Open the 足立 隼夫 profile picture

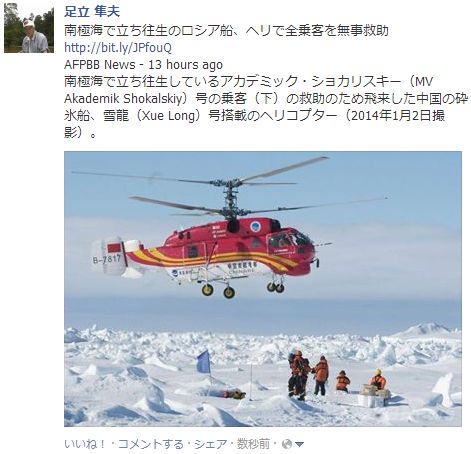click(29, 28)
